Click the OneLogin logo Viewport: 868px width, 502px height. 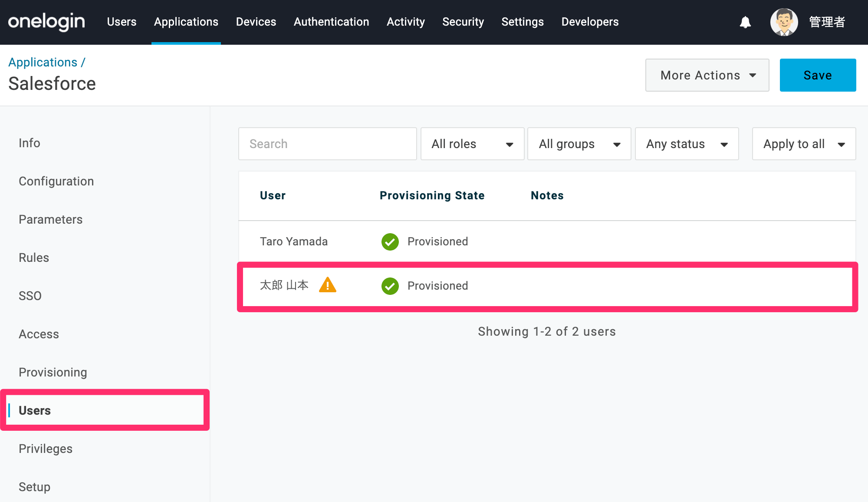point(46,22)
